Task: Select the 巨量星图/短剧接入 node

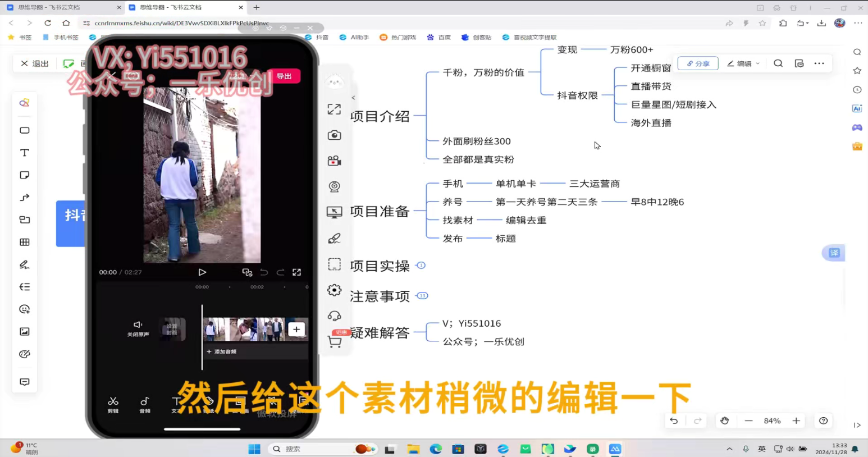Action: pyautogui.click(x=673, y=104)
